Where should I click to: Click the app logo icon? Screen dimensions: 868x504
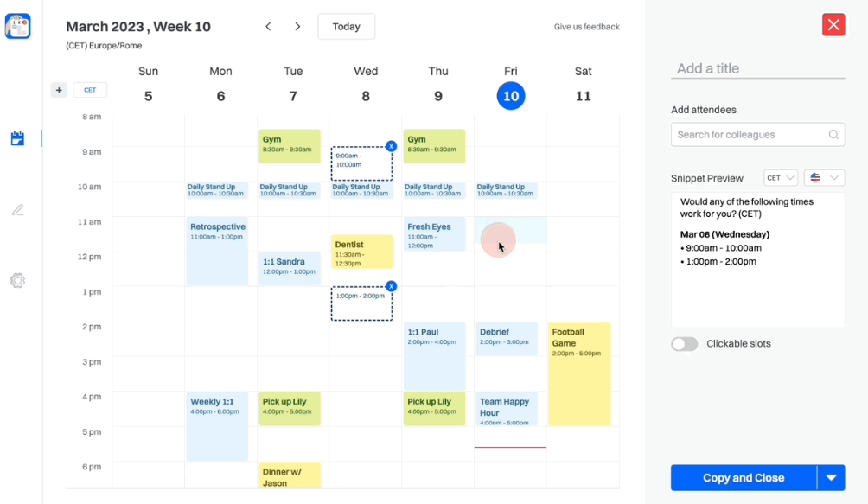click(17, 26)
